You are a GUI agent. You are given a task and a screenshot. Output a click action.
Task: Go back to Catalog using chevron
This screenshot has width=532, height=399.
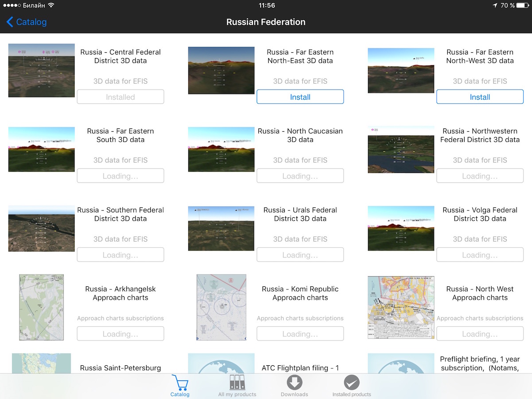[10, 22]
